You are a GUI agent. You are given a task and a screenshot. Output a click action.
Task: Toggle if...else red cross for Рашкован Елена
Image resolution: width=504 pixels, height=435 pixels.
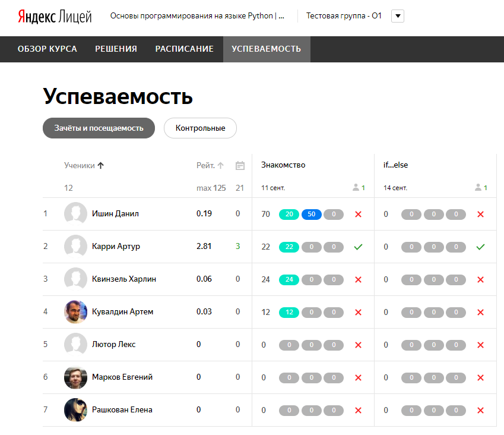(x=480, y=410)
